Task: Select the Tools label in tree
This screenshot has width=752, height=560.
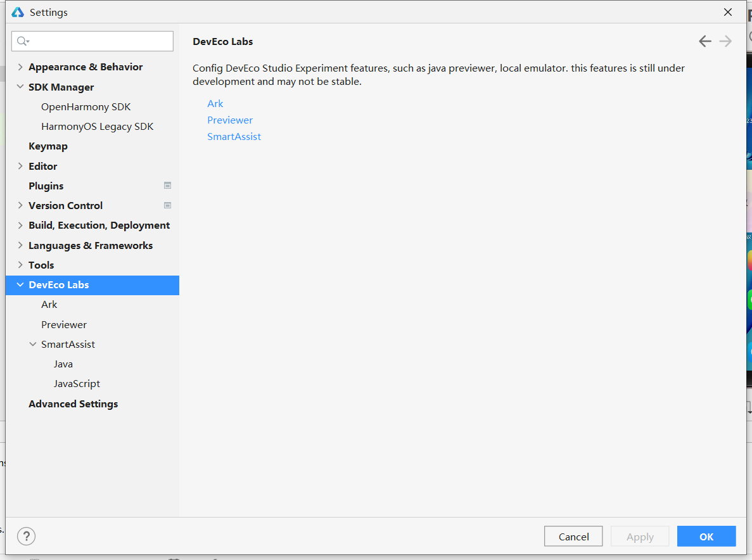Action: click(41, 265)
